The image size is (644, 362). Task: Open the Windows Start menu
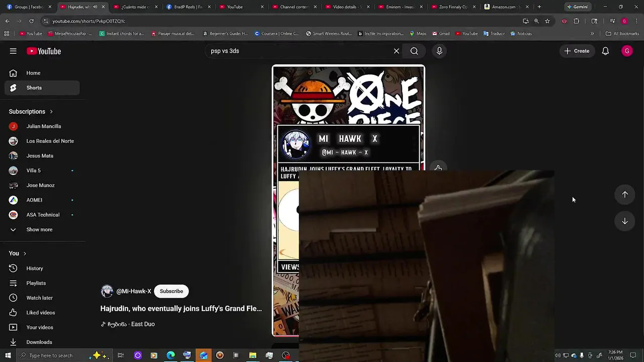pos(8,355)
